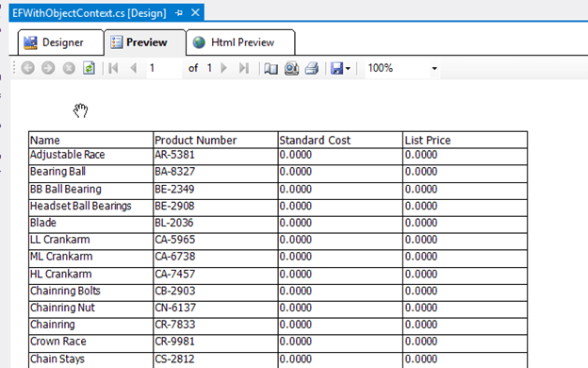Click the Back navigation arrow icon
Image resolution: width=588 pixels, height=368 pixels.
pyautogui.click(x=27, y=68)
